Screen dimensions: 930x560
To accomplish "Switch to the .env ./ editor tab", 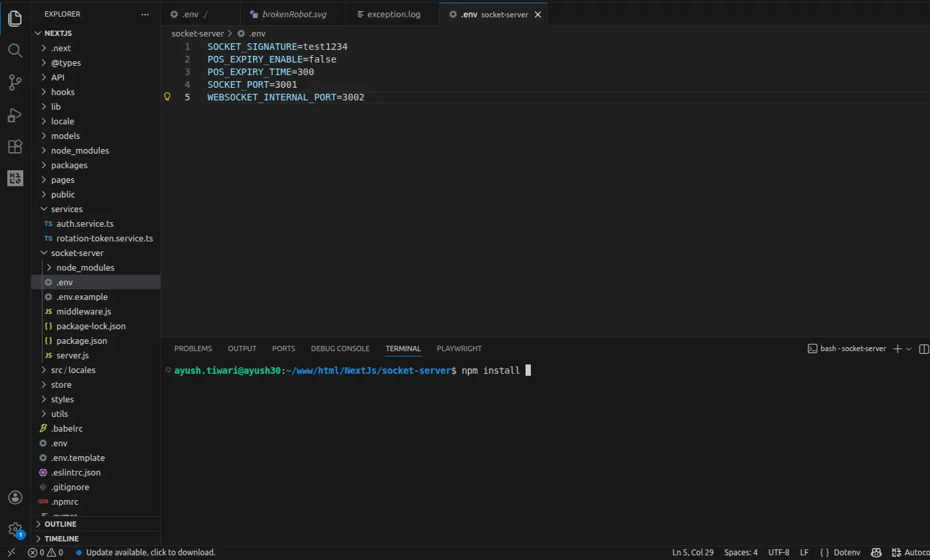I will (200, 14).
